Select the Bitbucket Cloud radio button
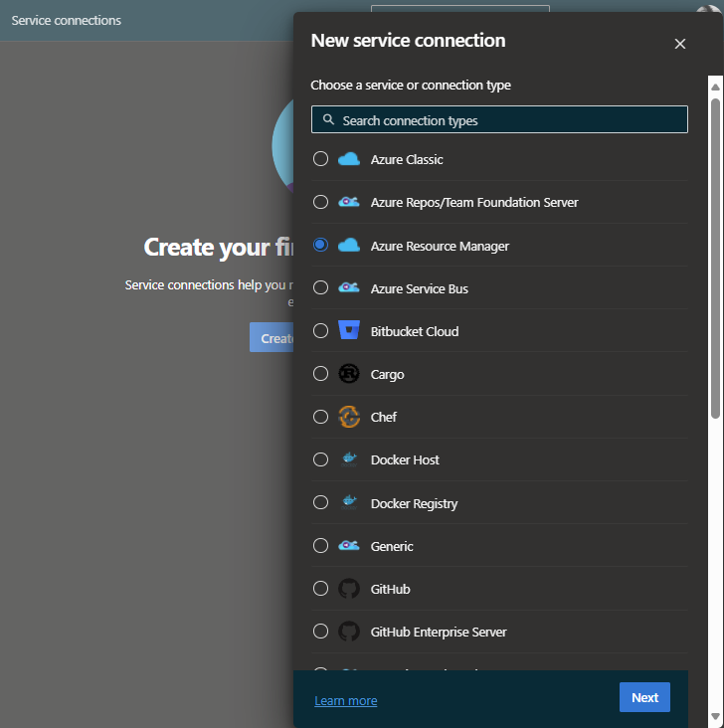The width and height of the screenshot is (724, 728). coord(320,331)
